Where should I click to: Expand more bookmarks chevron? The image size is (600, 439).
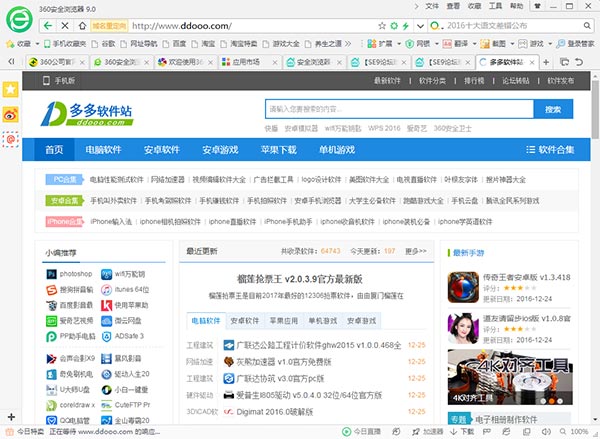348,44
